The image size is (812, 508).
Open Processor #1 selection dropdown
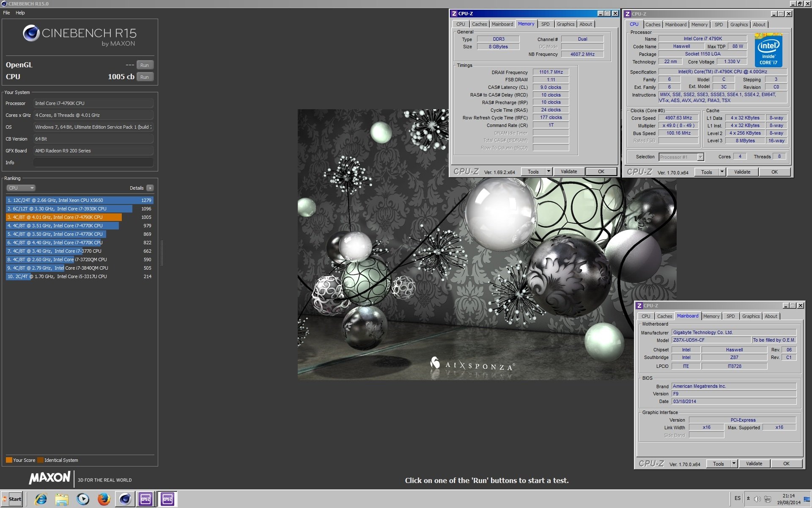(x=700, y=157)
